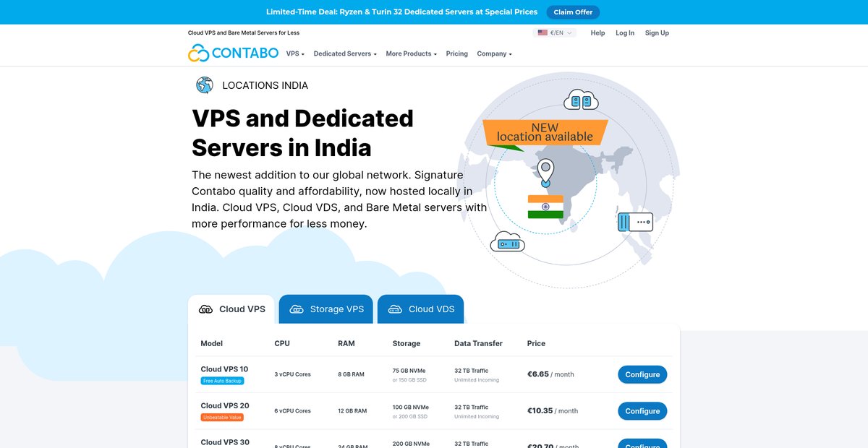Configure the Cloud VPS 10 plan
Image resolution: width=868 pixels, height=448 pixels.
(642, 374)
